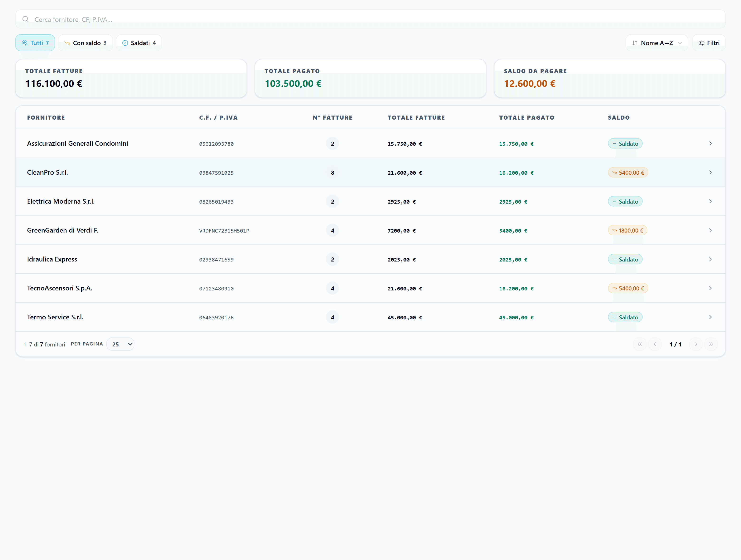Screen dimensions: 741x560
Task: Open the Filtri panel button
Action: (709, 43)
